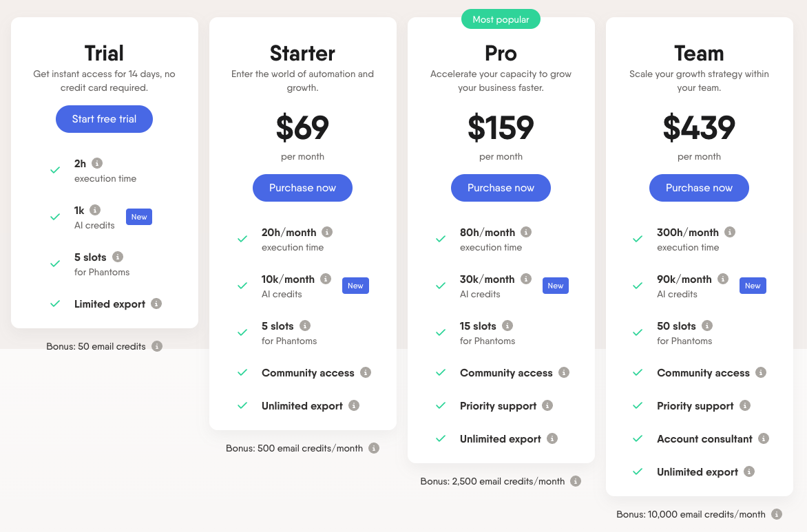Click info icon for Team Unlimited export
The width and height of the screenshot is (807, 532).
(749, 471)
